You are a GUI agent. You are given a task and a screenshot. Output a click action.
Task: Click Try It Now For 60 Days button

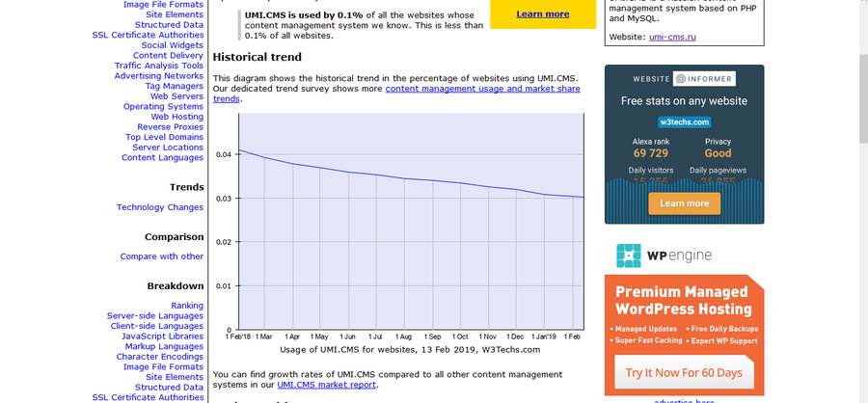[684, 373]
